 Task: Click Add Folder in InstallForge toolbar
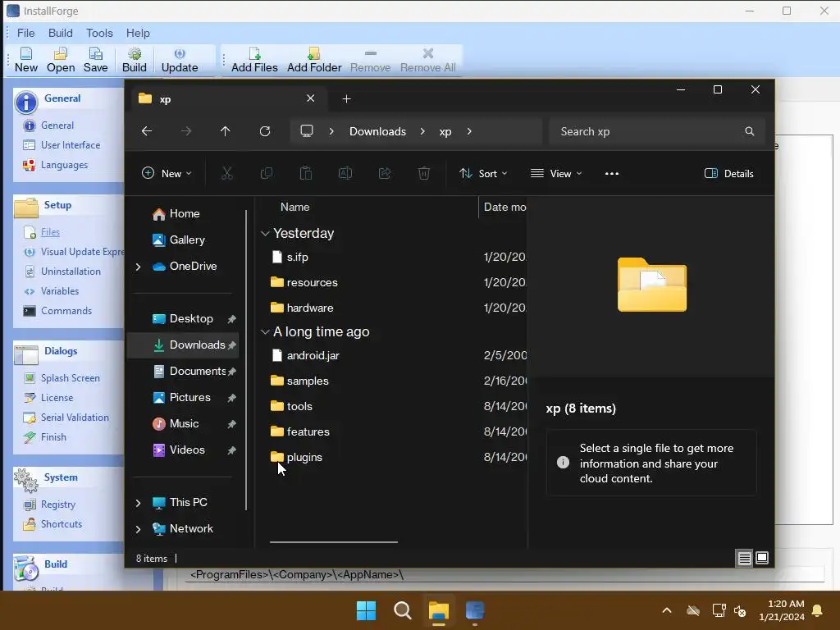tap(314, 59)
